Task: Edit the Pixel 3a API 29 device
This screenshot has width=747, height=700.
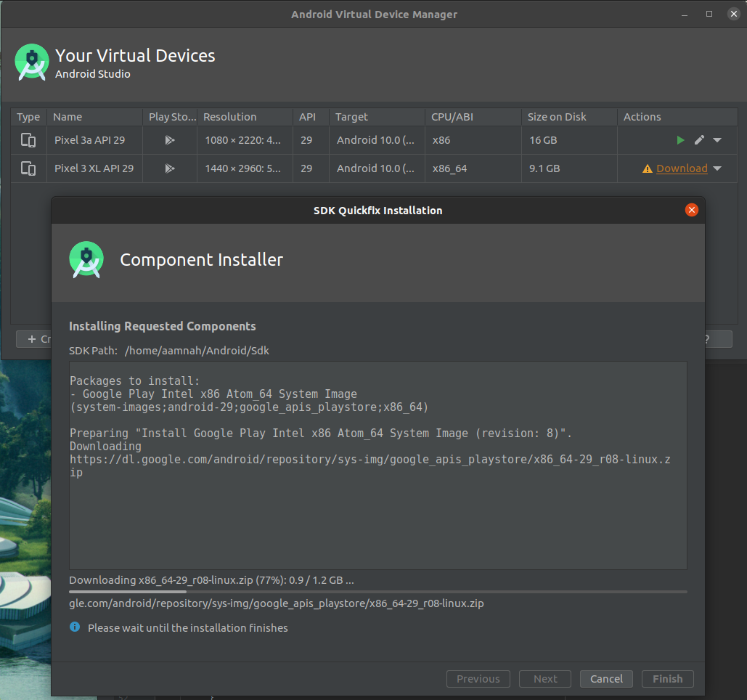Action: [699, 140]
